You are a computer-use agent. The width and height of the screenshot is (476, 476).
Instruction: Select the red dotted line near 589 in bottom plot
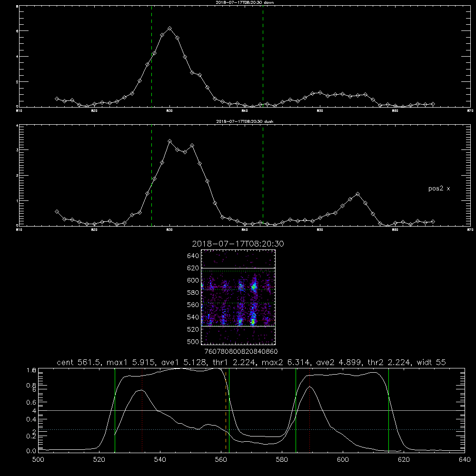click(310, 410)
